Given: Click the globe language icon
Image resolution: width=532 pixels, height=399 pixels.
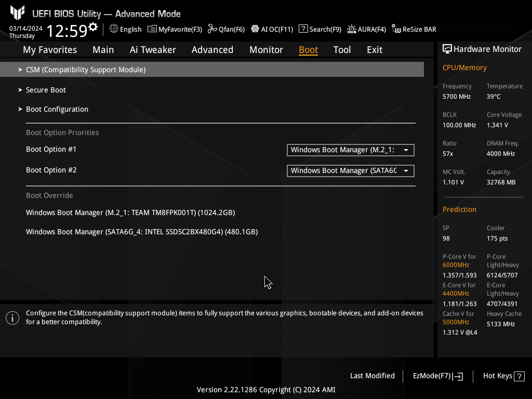Looking at the screenshot, I should [x=114, y=29].
